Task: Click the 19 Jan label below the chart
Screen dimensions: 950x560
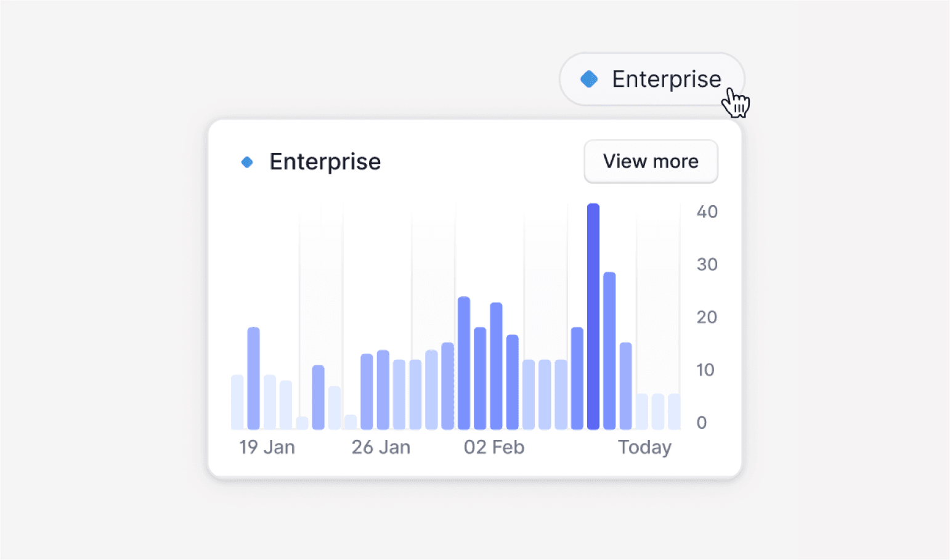Action: [267, 447]
